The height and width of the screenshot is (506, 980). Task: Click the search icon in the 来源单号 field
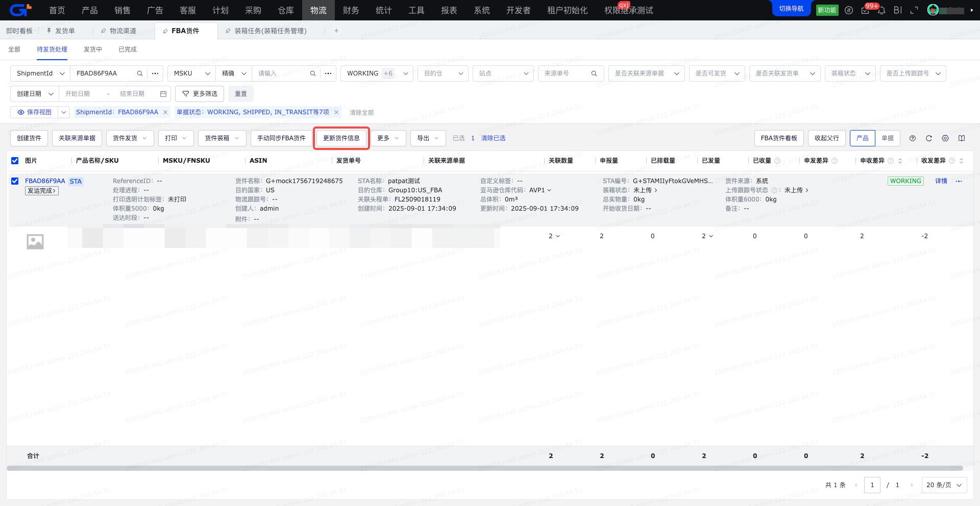point(594,73)
